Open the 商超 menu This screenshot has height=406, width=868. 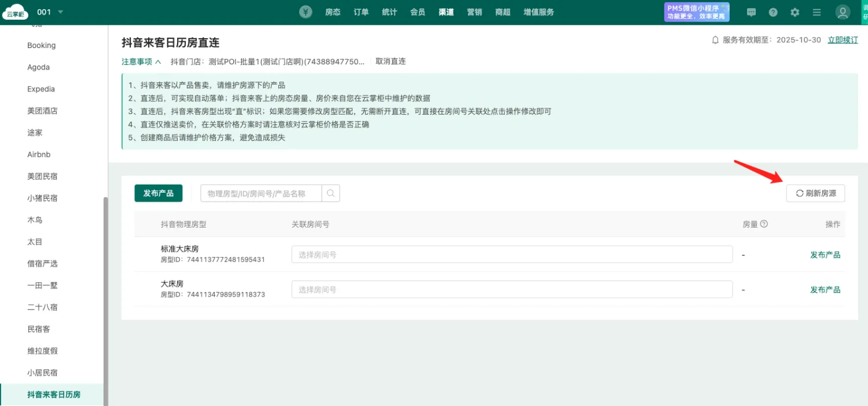[503, 12]
